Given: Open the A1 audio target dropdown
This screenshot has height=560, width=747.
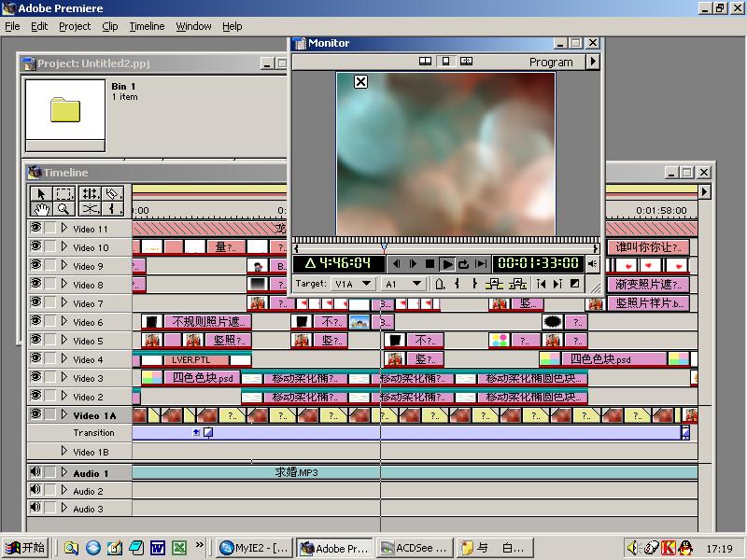Looking at the screenshot, I should coord(404,284).
